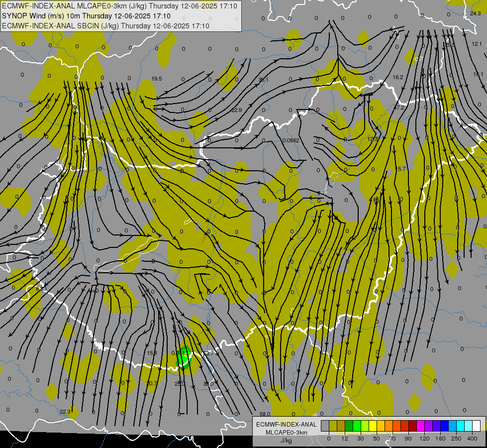Screen dimensions: 487x448
Task: Click the legend scale label 120
Action: click(x=424, y=439)
